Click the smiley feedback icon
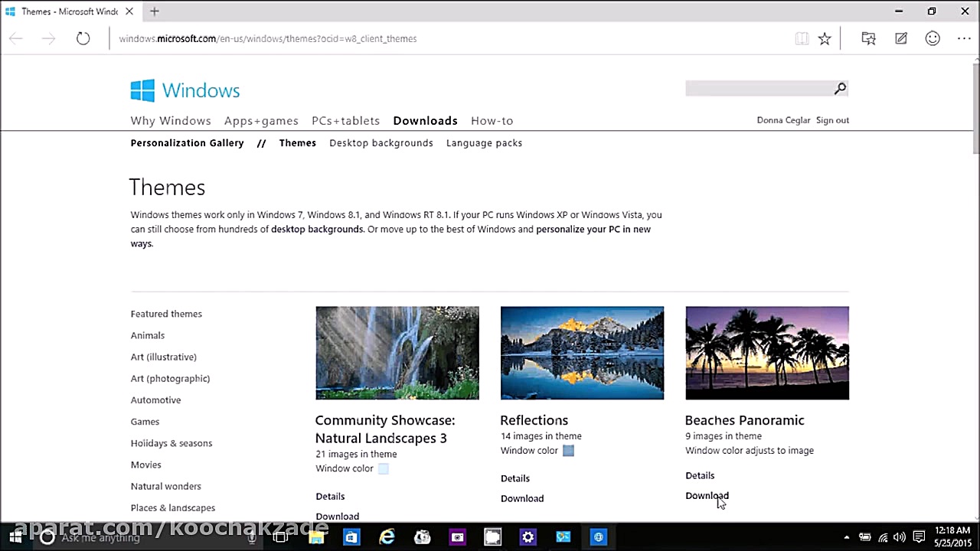Image resolution: width=980 pixels, height=551 pixels. [933, 38]
